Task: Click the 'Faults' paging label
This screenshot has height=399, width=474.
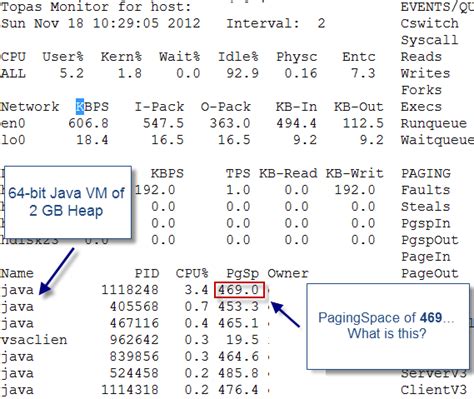Action: pyautogui.click(x=426, y=190)
